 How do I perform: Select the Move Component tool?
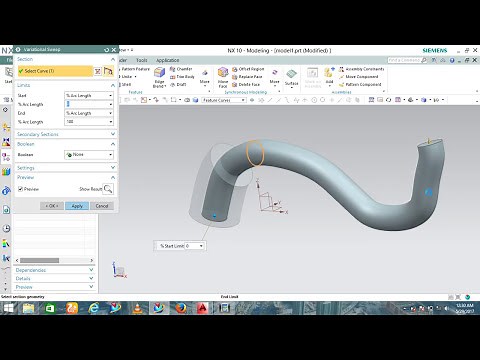[359, 77]
